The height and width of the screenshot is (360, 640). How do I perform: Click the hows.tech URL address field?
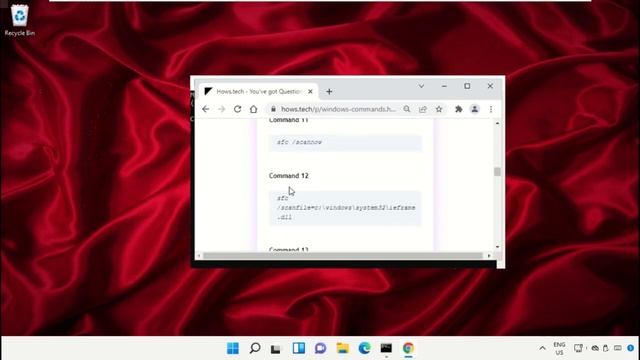tap(338, 109)
